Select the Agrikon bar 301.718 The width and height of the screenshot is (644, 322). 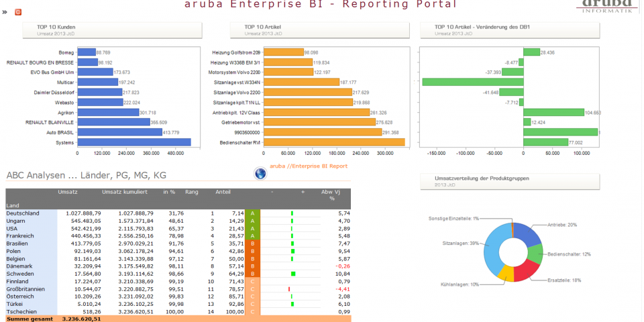109,112
